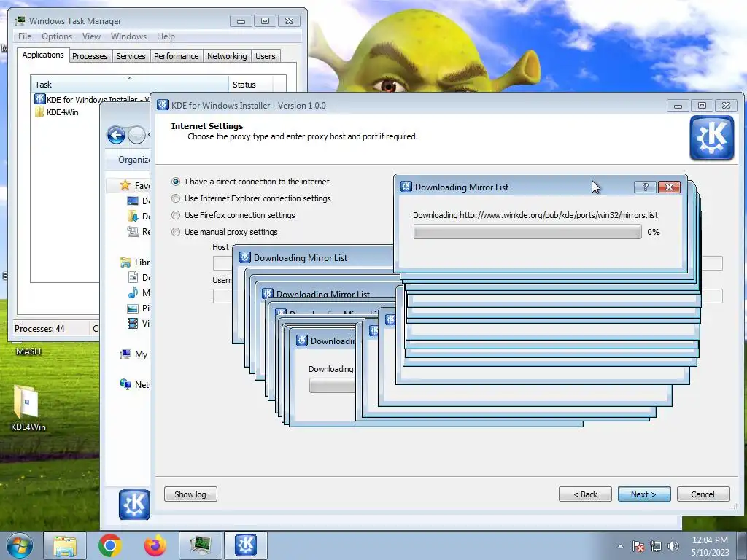The width and height of the screenshot is (747, 560).
Task: Select Use Internet Explorer connection settings
Action: (x=251, y=198)
